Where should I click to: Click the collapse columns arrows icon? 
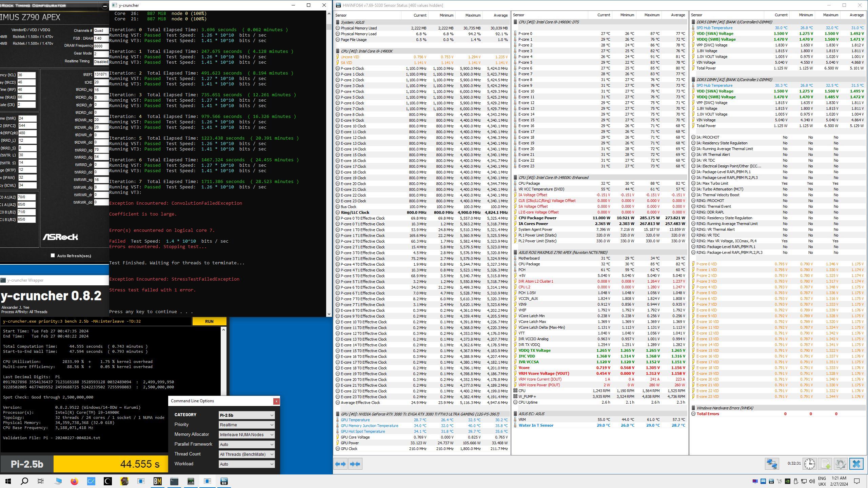355,464
